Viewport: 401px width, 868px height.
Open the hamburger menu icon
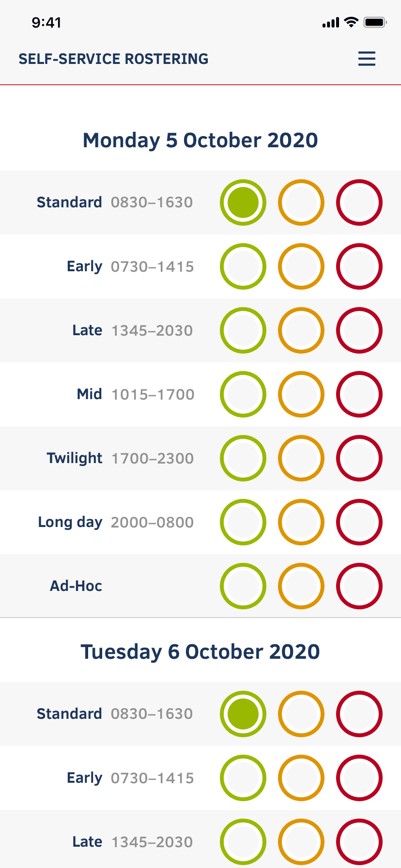(367, 59)
